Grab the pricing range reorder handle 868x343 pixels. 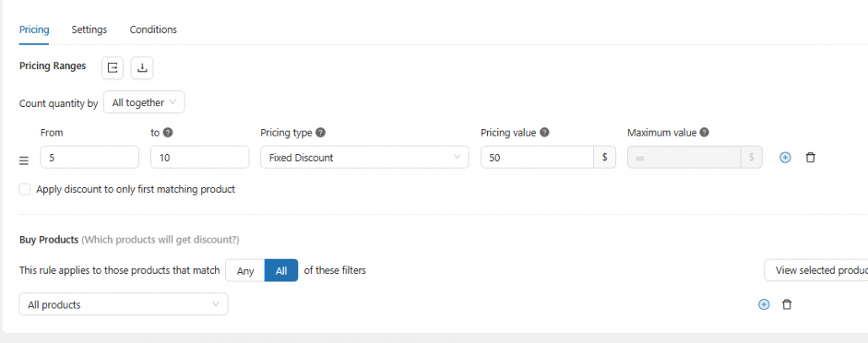pyautogui.click(x=24, y=160)
